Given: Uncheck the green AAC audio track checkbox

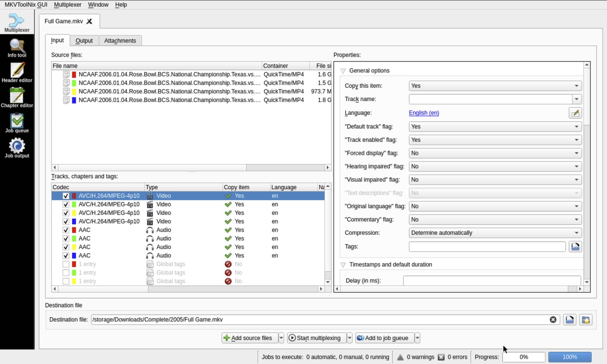Looking at the screenshot, I should pyautogui.click(x=66, y=239).
